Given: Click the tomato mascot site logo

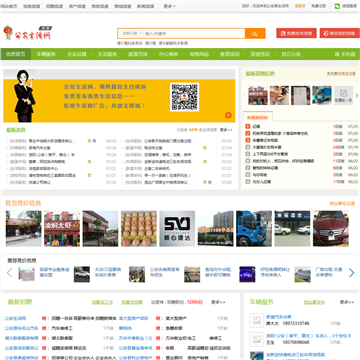Looking at the screenshot, I should tap(8, 33).
